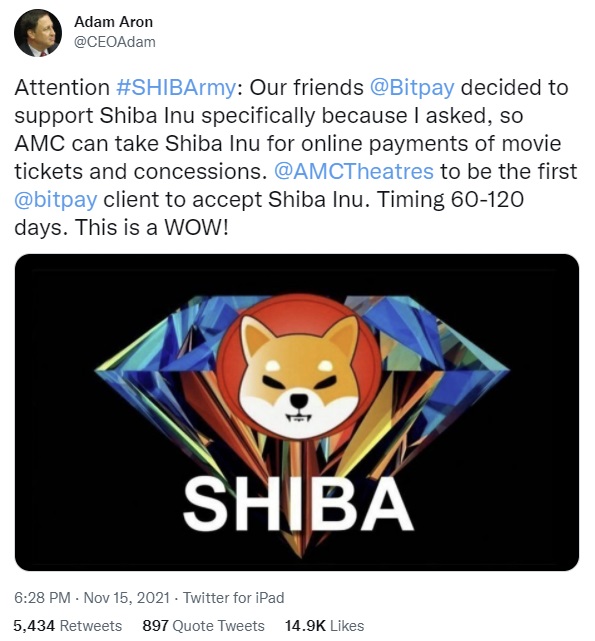Open the @CEOAdam handle
Image resolution: width=595 pixels, height=641 pixels.
click(115, 42)
